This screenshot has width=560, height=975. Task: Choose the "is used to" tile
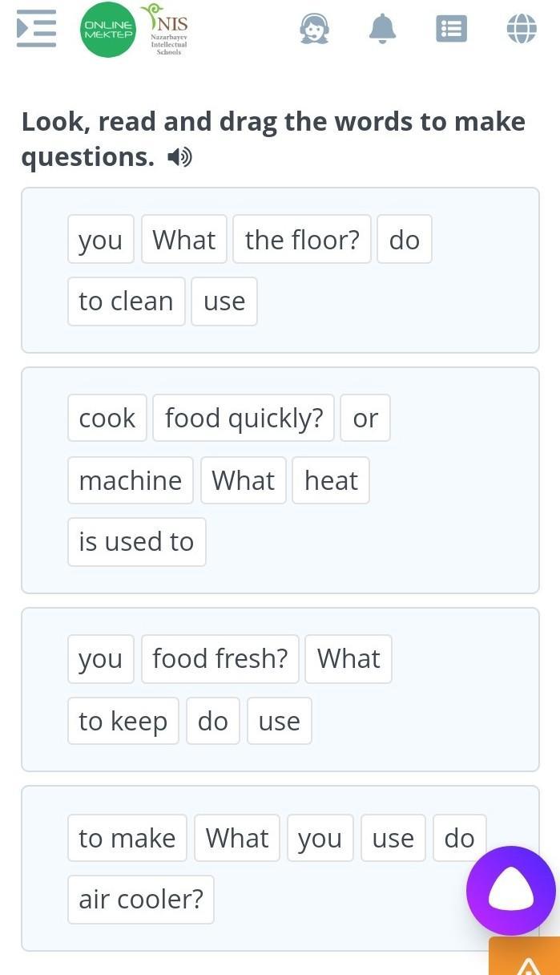(x=136, y=542)
